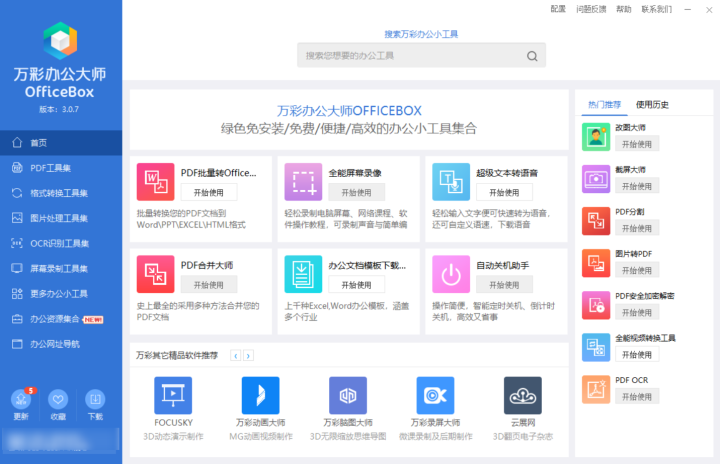
Task: Click the 搜索万彩办公小工具 link text
Action: pos(421,34)
